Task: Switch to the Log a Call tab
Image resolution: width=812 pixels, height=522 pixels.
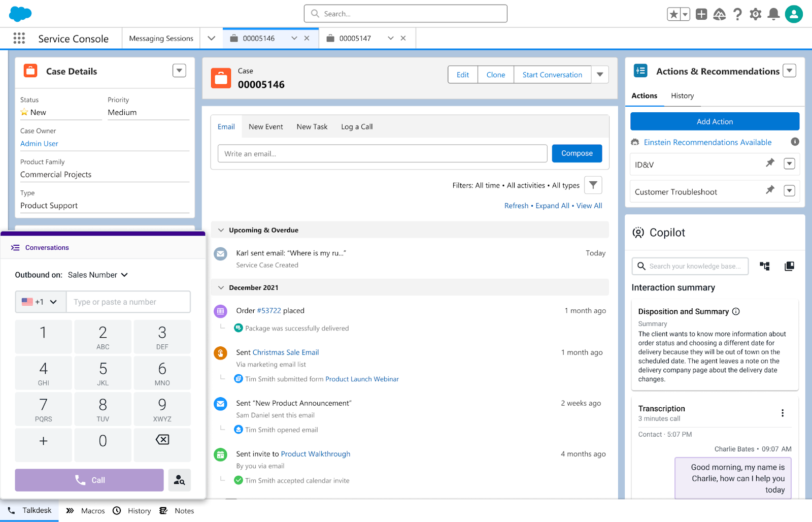Action: tap(357, 126)
